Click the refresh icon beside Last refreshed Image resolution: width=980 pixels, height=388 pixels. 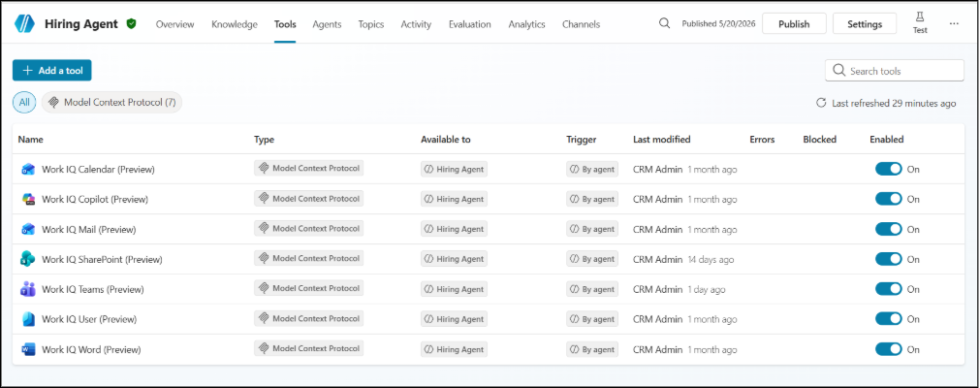coord(821,103)
